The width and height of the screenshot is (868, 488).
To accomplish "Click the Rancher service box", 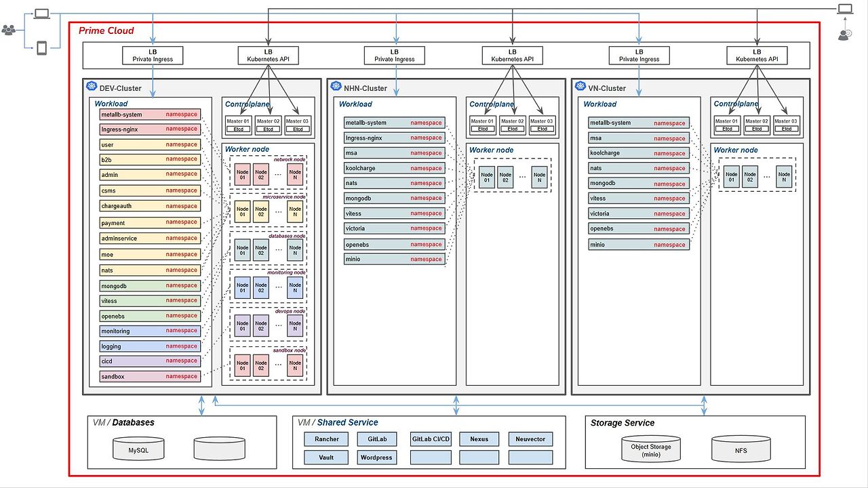I will pyautogui.click(x=327, y=439).
